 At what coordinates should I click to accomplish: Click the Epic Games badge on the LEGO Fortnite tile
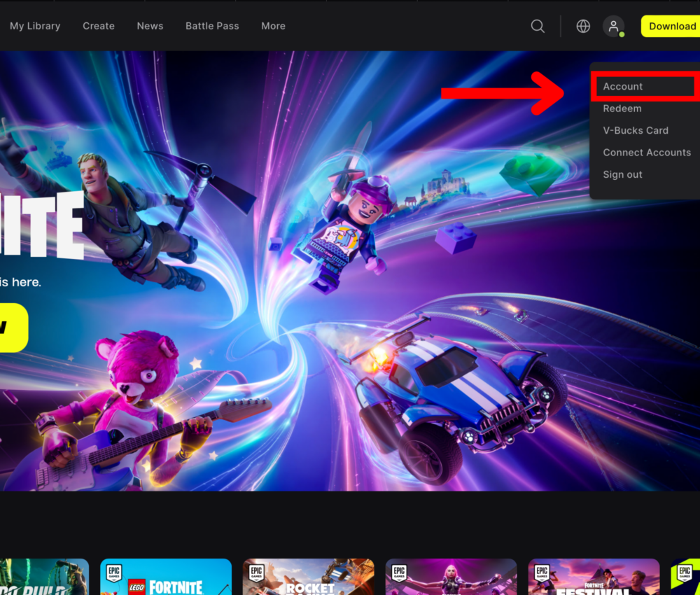[113, 570]
